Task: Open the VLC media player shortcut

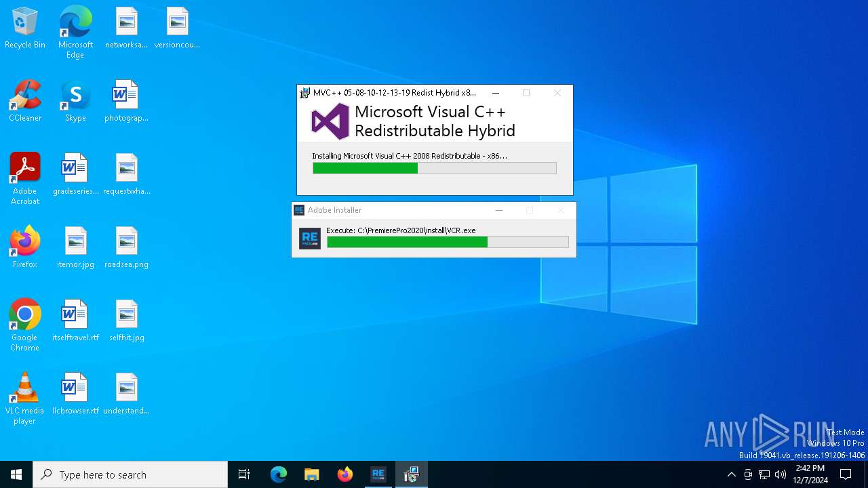Action: tap(25, 399)
